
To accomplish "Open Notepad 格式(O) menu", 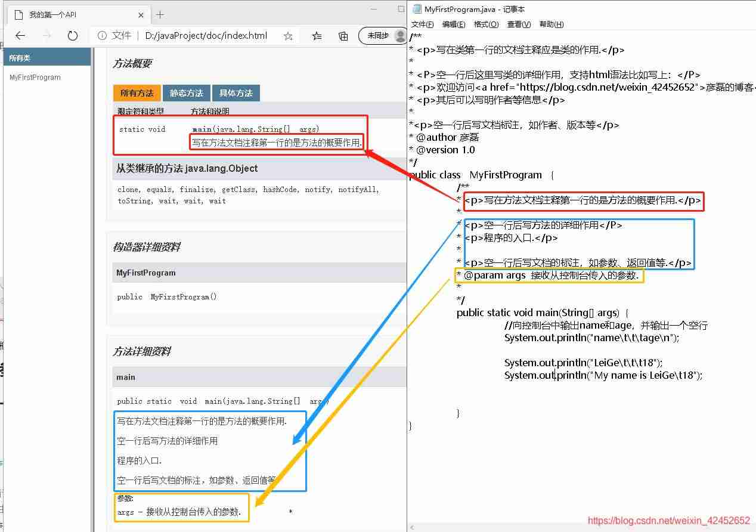I will (x=486, y=24).
